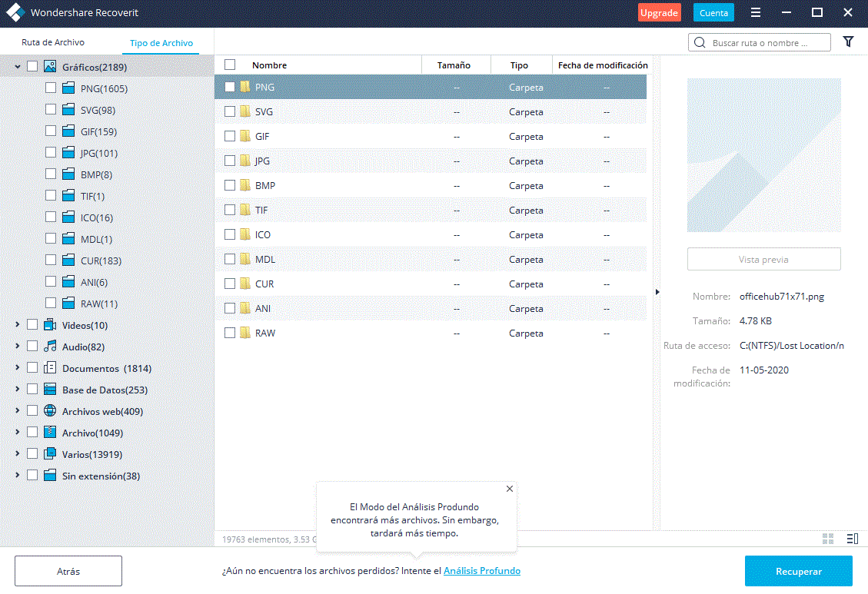The height and width of the screenshot is (594, 868).
Task: Click the preview thumbnail image
Action: pyautogui.click(x=764, y=155)
